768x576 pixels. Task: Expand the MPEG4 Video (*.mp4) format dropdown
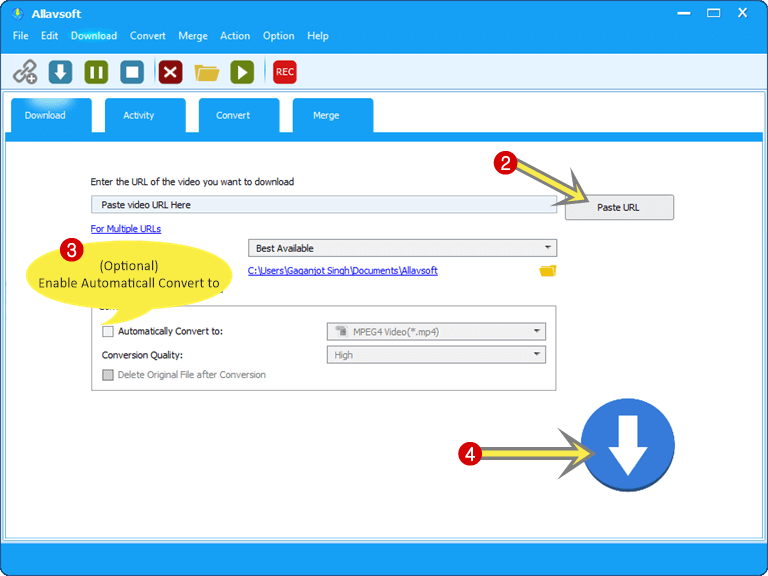click(436, 332)
